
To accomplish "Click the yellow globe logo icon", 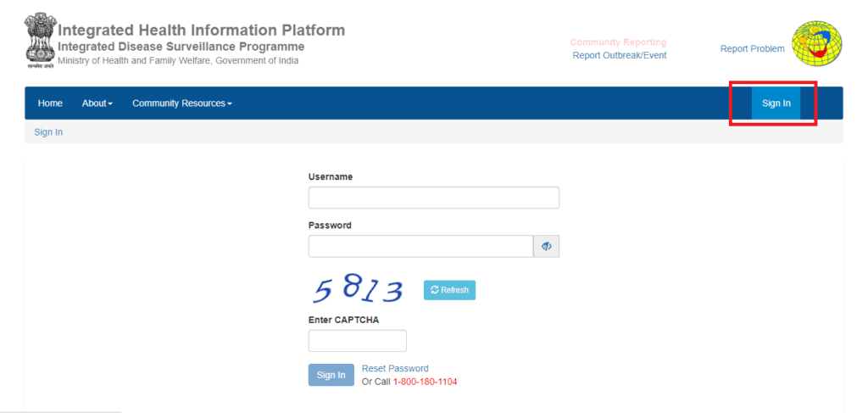I will click(817, 43).
